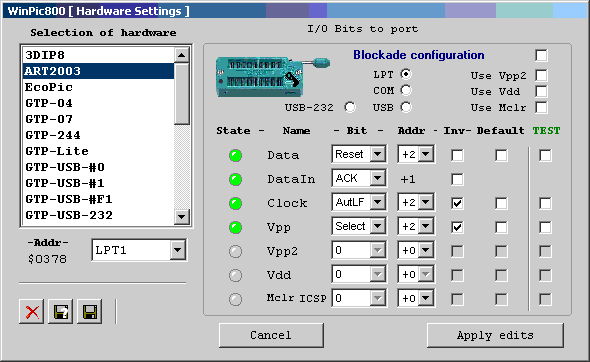
Task: Click the green Vpp state LED
Action: 236,227
